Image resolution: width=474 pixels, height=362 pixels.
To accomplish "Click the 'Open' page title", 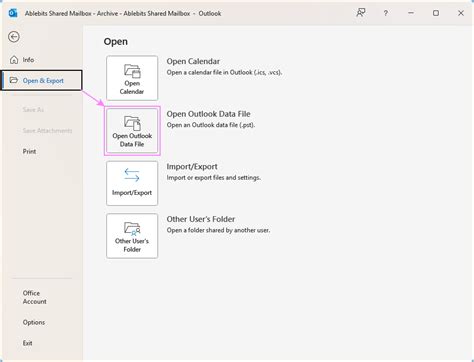I will [x=116, y=42].
